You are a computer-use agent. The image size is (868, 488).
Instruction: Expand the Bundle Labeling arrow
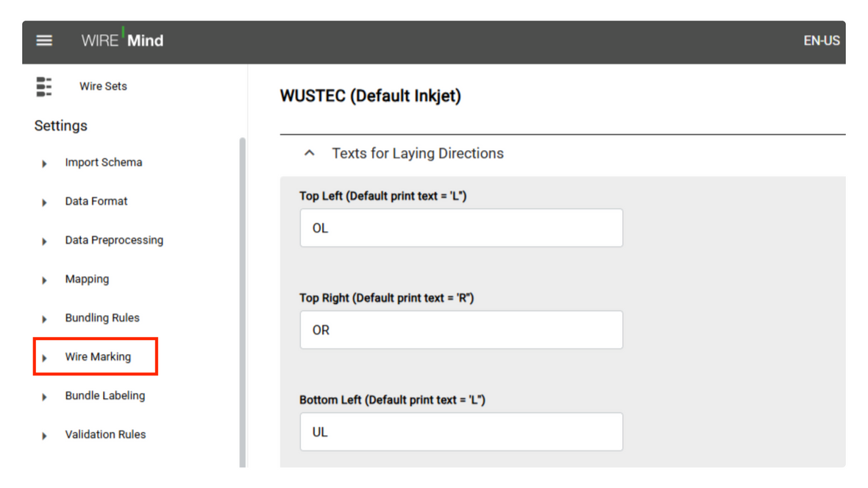point(44,397)
